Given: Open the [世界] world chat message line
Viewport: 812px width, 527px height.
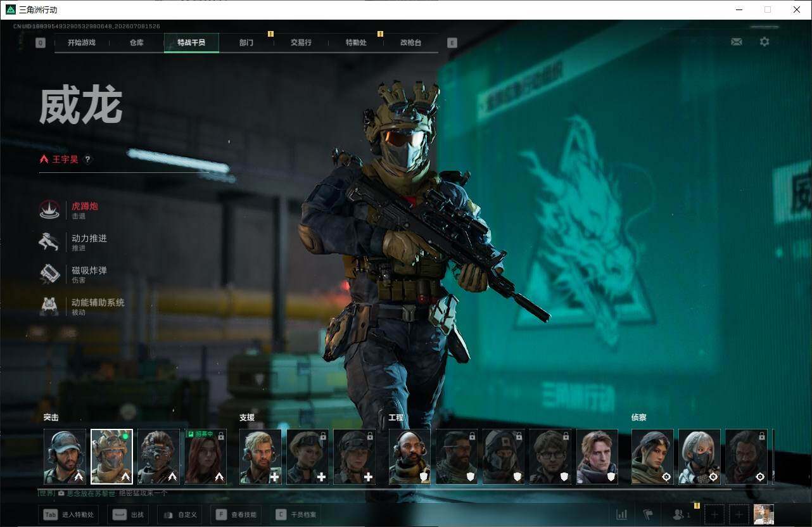Looking at the screenshot, I should pyautogui.click(x=103, y=493).
